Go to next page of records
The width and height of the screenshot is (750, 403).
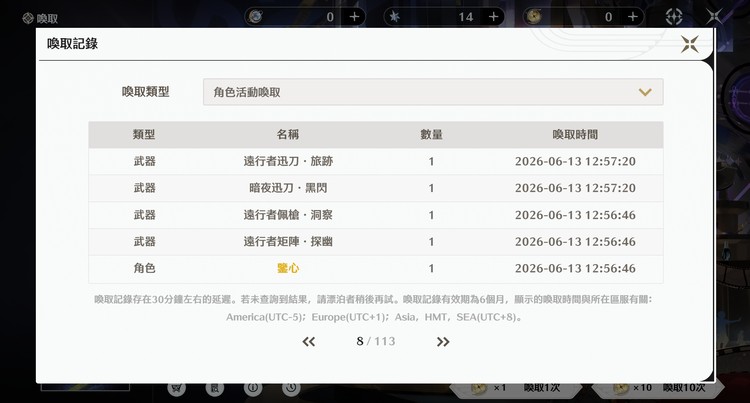coord(443,341)
